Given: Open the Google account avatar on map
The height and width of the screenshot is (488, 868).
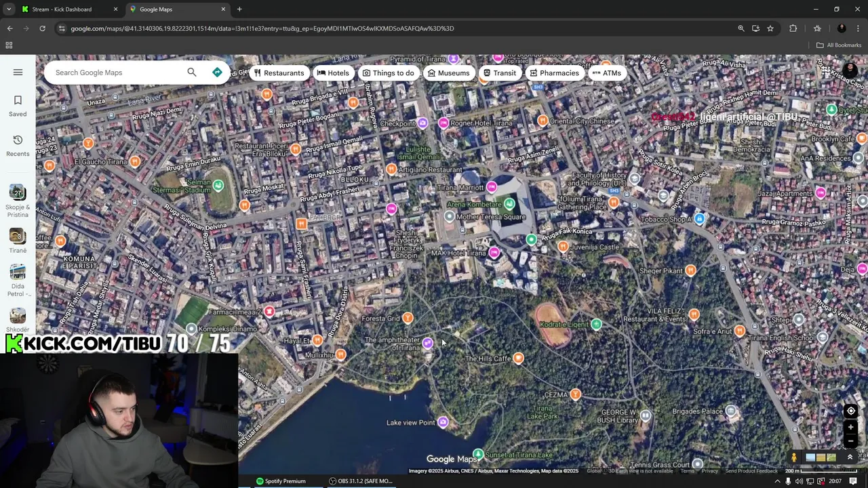Looking at the screenshot, I should (850, 70).
